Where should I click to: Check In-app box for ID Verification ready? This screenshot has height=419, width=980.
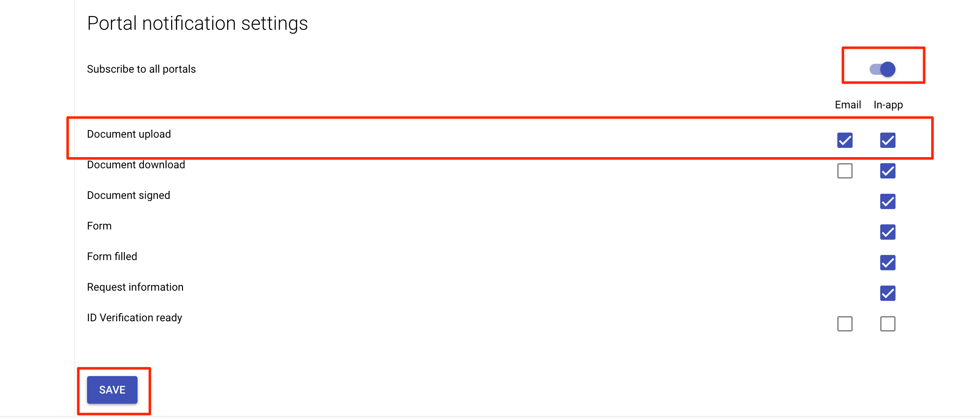click(887, 324)
